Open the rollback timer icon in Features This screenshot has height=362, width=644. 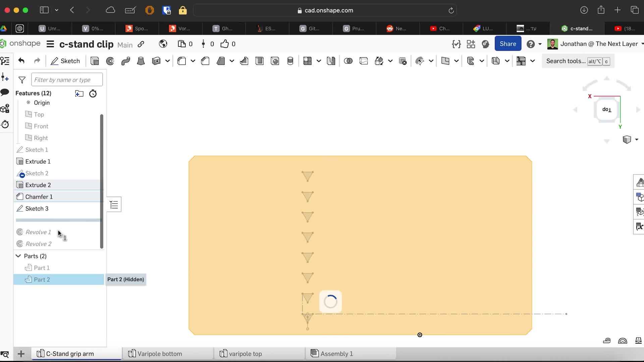click(93, 94)
